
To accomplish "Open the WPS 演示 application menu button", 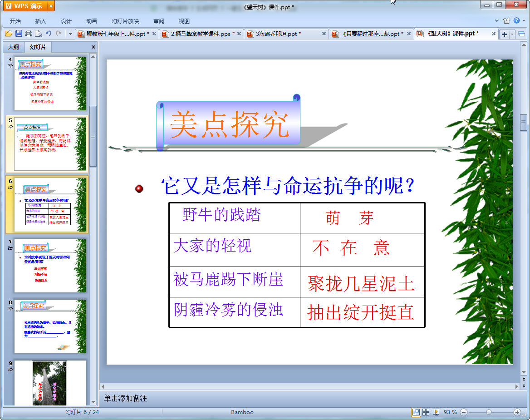I will [25, 6].
